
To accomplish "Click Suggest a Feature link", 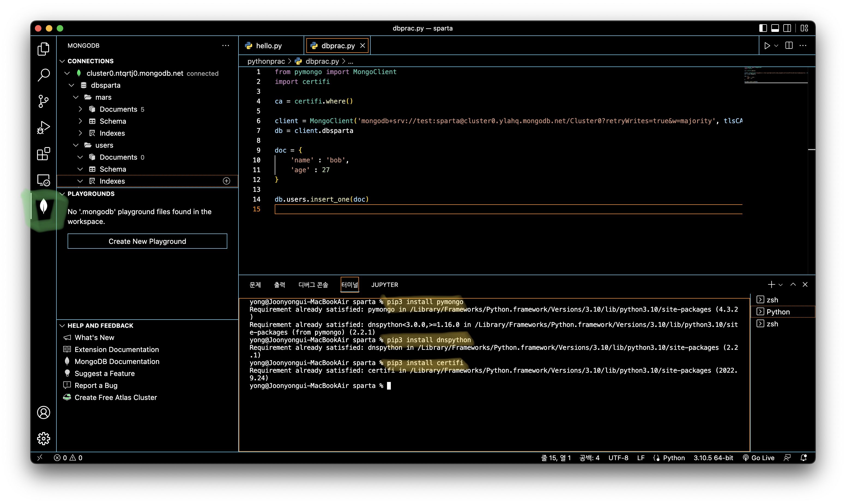I will (105, 374).
